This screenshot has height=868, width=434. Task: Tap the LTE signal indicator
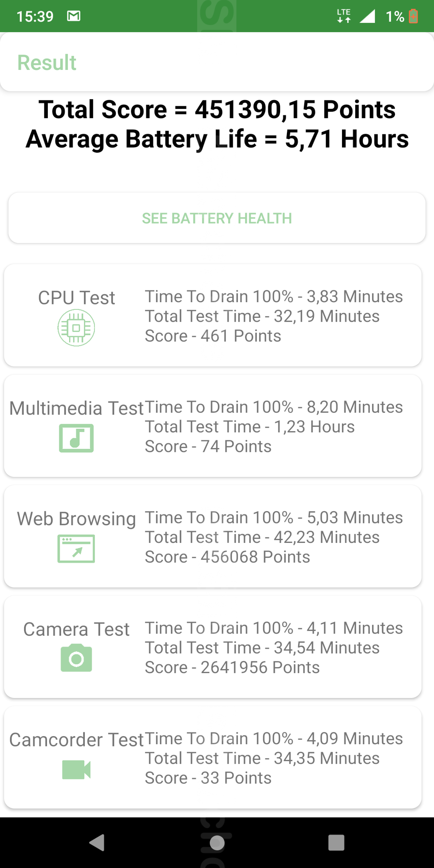(344, 16)
